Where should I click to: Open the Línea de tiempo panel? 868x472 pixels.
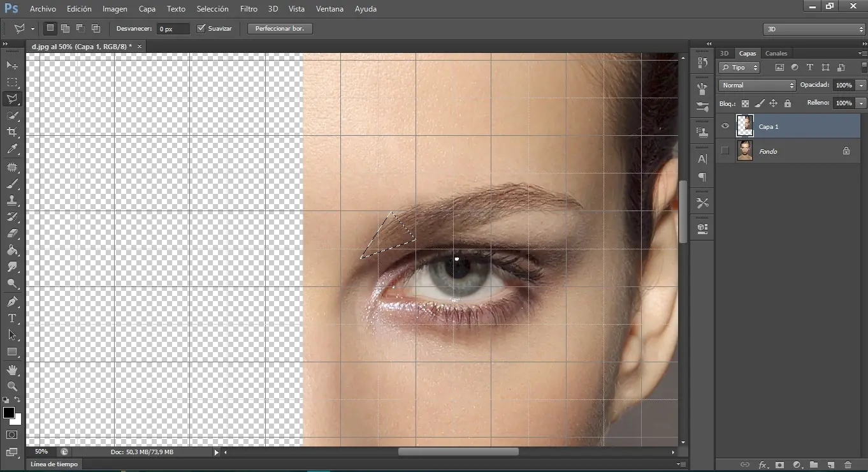54,464
